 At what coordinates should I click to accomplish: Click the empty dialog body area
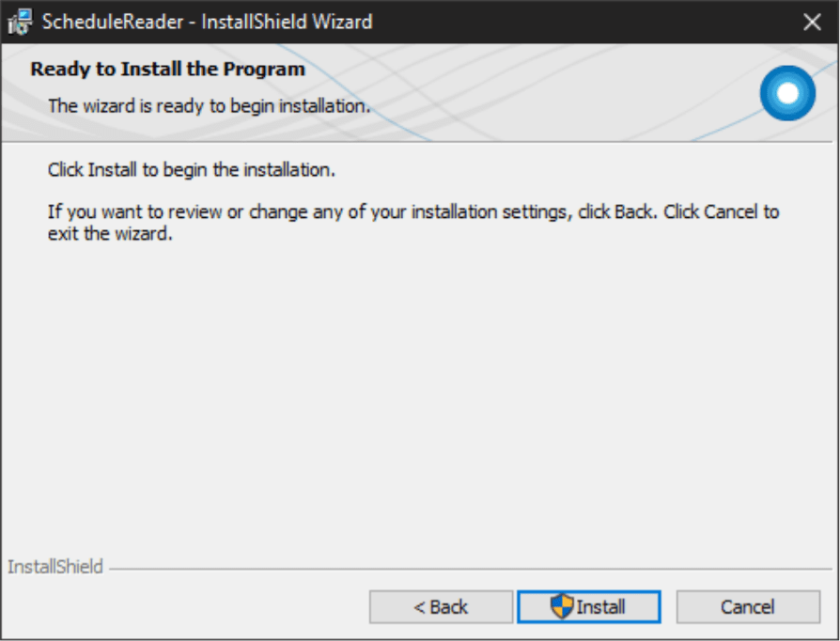[418, 397]
